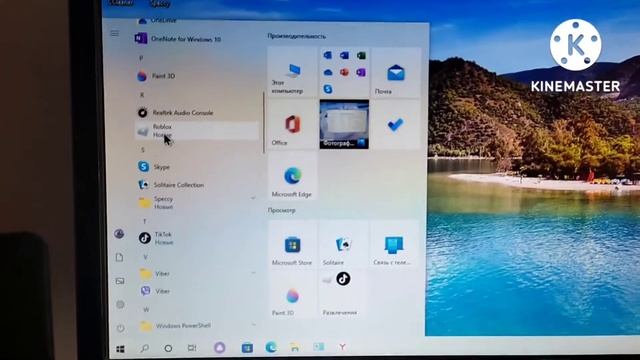640x360 pixels.
Task: Launch Roblox from the app list
Action: [196, 131]
